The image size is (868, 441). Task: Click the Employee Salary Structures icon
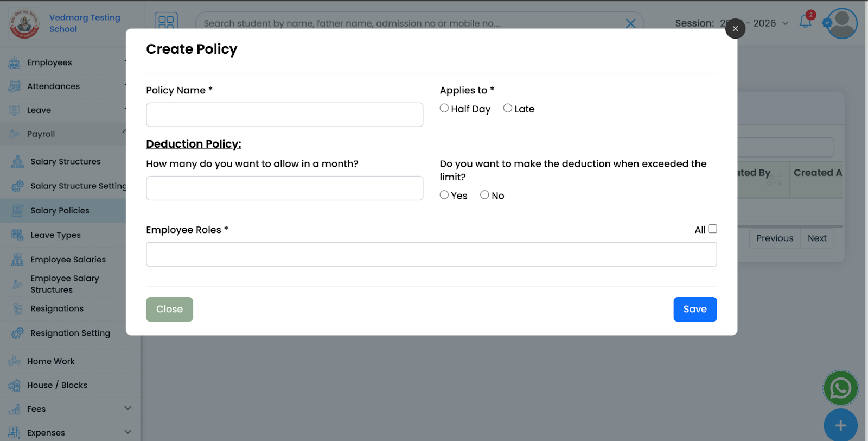(17, 284)
